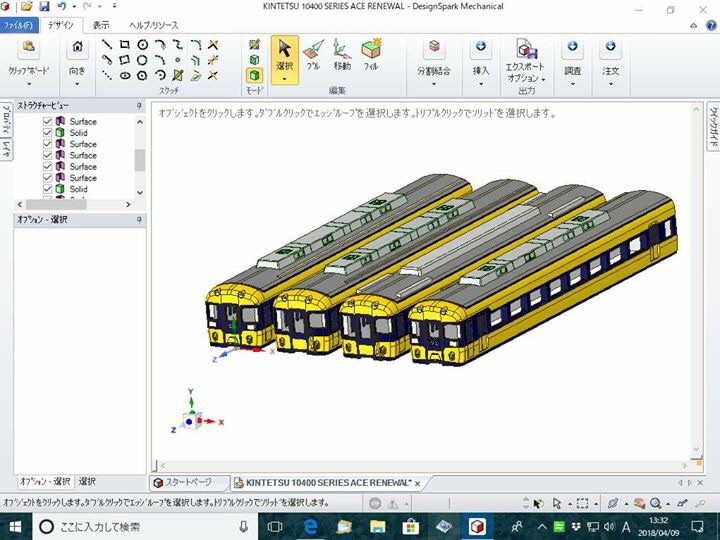Switch to the Selection (選択) bottom tab
The height and width of the screenshot is (540, 720).
point(87,481)
